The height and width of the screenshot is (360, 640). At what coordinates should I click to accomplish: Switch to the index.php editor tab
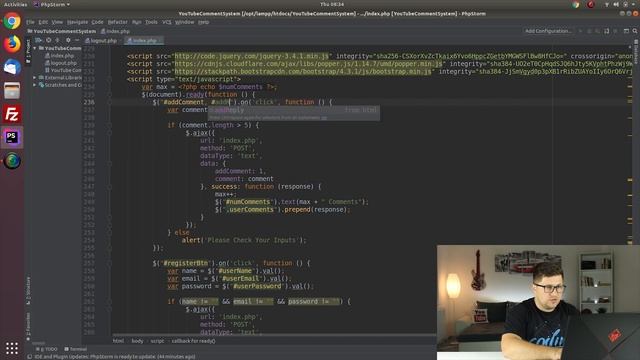click(x=144, y=41)
